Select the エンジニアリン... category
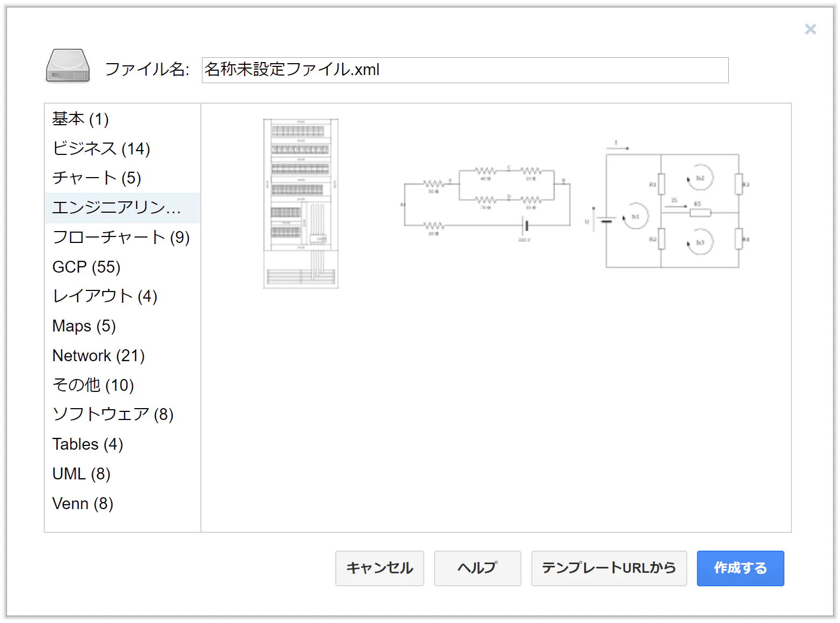The height and width of the screenshot is (623, 840). point(123,208)
